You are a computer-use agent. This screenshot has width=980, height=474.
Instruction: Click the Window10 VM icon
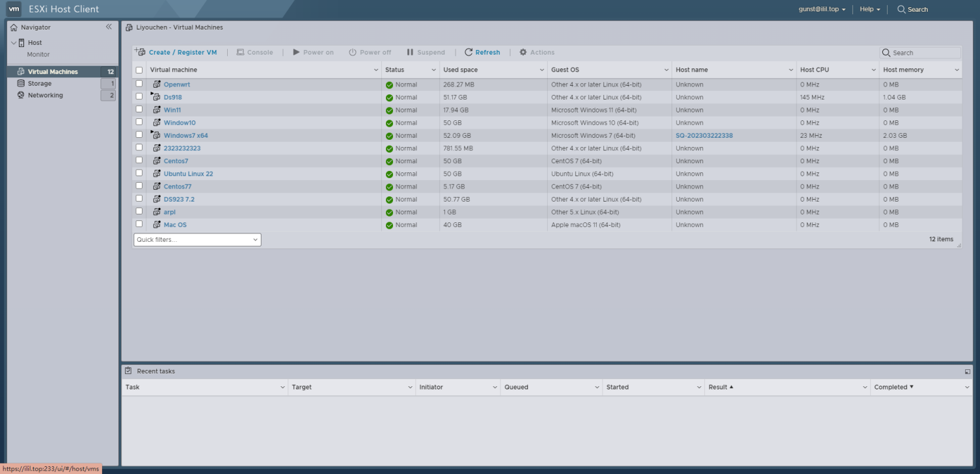[157, 122]
